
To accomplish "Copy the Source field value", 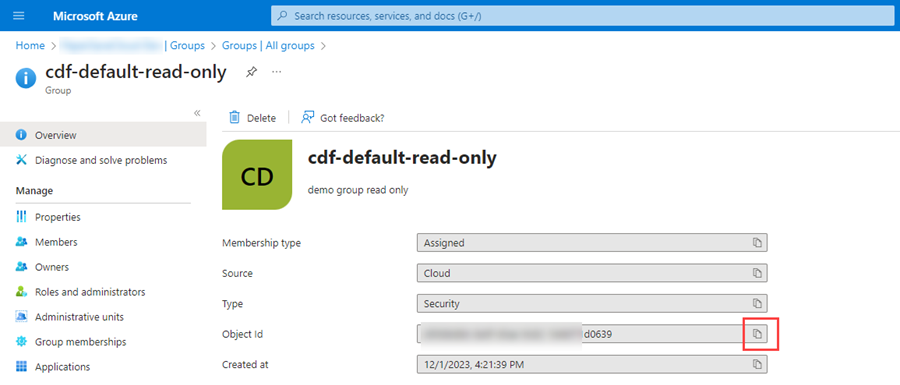I will pyautogui.click(x=757, y=273).
